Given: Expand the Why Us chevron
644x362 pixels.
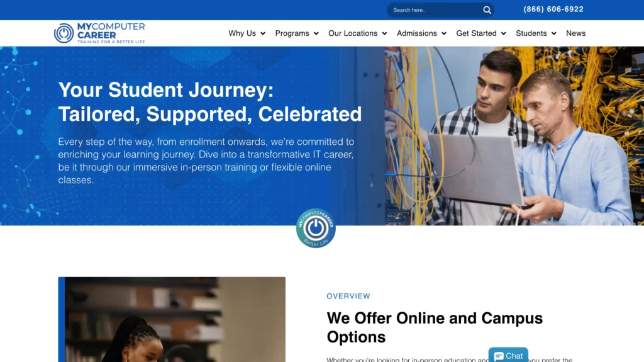Looking at the screenshot, I should tap(263, 33).
